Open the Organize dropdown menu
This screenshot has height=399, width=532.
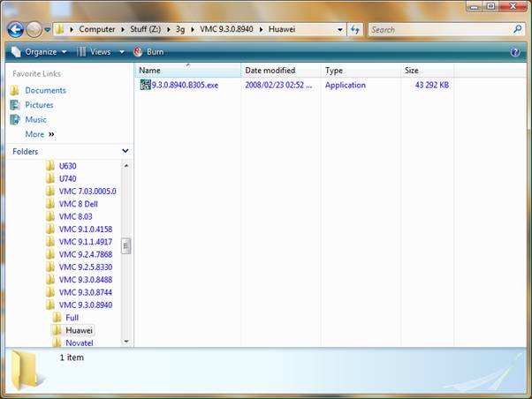pyautogui.click(x=37, y=52)
